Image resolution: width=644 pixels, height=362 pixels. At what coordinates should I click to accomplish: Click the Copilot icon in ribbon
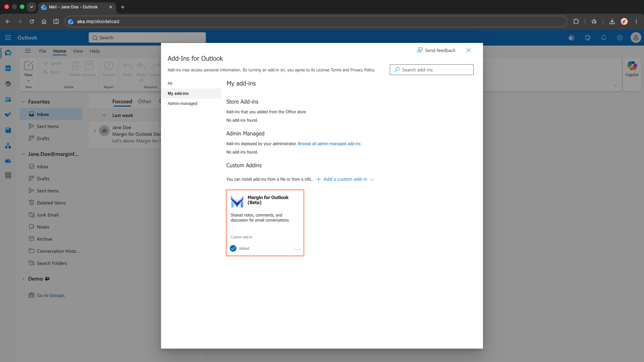(x=632, y=69)
